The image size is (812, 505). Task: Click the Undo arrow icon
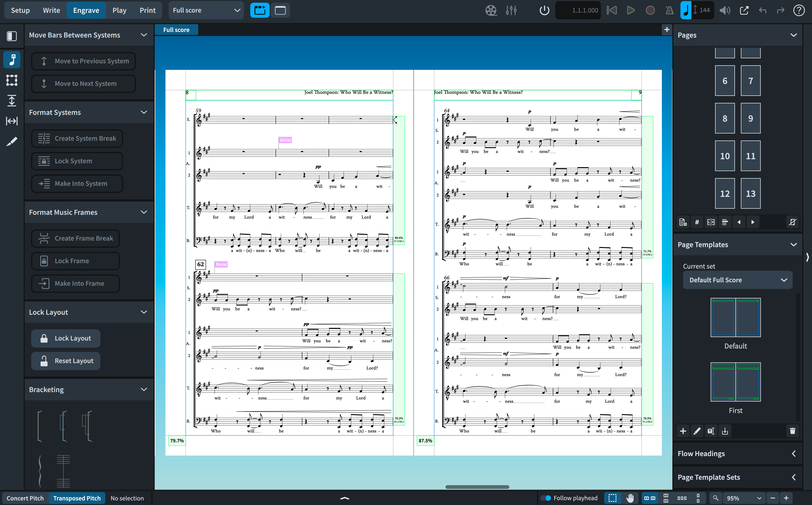tap(763, 10)
